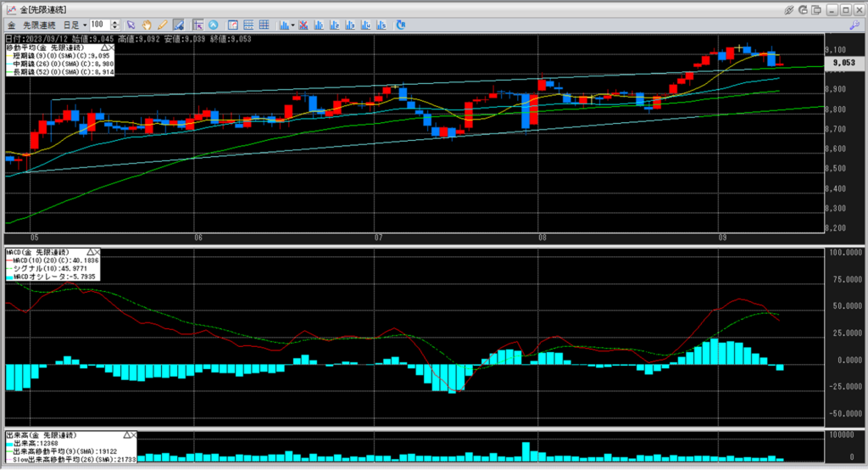868x470 pixels.
Task: Click the refresh chart icon in toolbar
Action: [x=400, y=25]
